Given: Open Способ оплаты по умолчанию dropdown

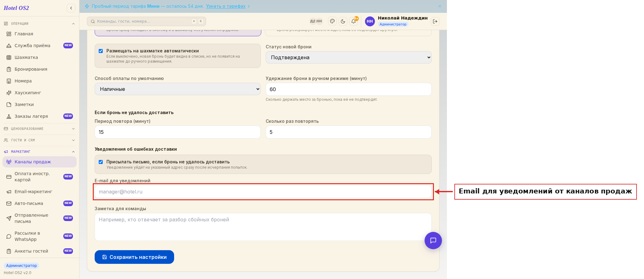Looking at the screenshot, I should 178,89.
